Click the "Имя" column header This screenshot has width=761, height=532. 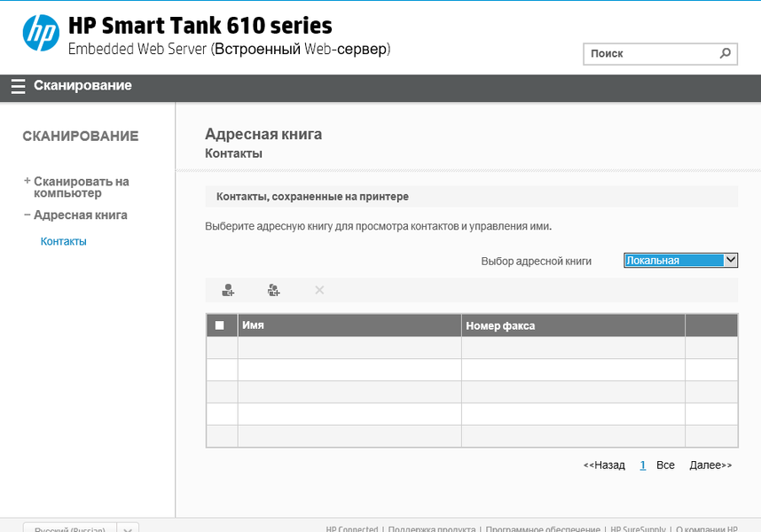pyautogui.click(x=254, y=325)
